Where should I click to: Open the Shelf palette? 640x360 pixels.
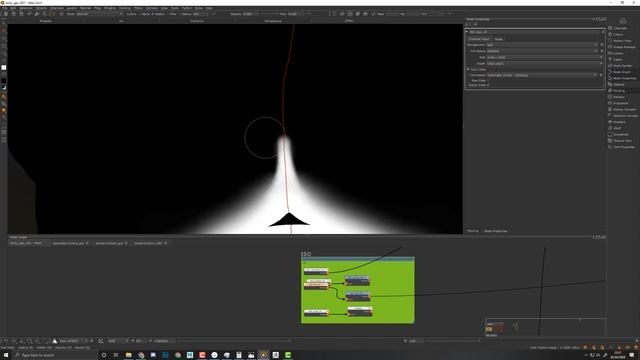(617, 128)
